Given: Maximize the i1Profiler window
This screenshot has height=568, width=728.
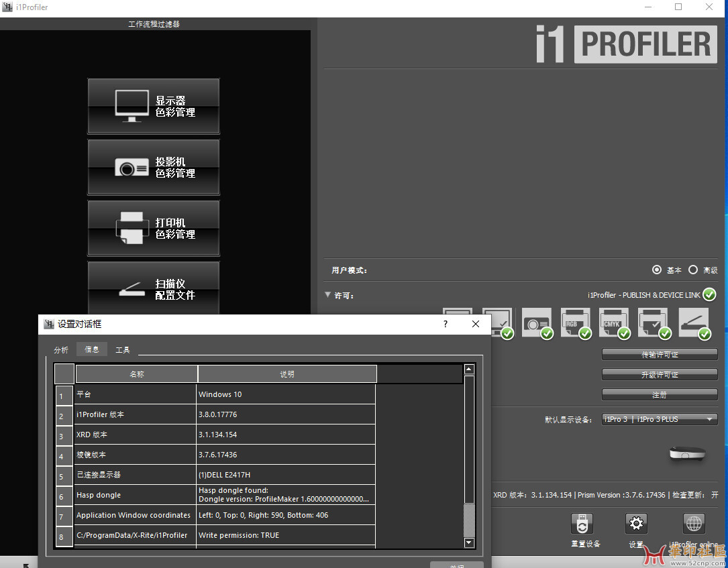Looking at the screenshot, I should coord(678,7).
